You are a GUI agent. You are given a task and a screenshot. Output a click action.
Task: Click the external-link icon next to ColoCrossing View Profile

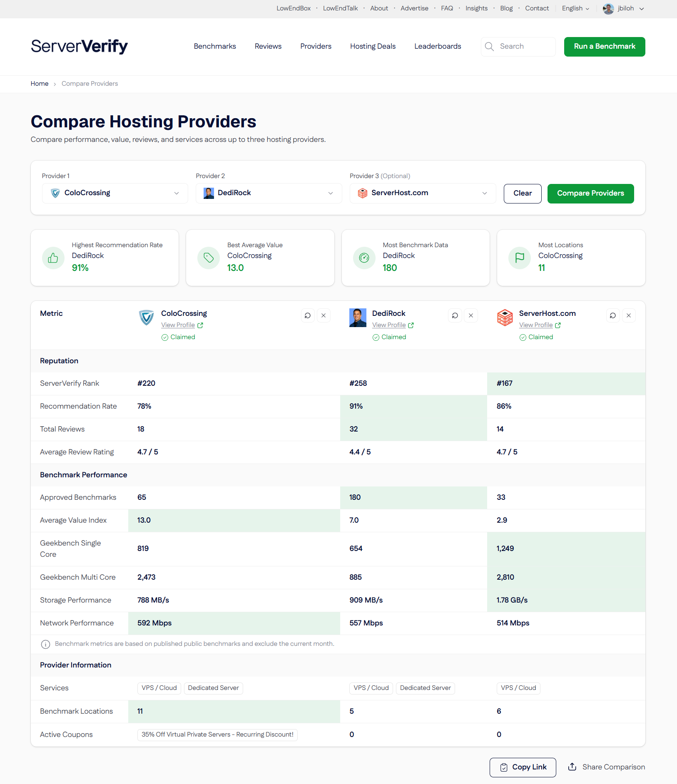click(x=200, y=325)
